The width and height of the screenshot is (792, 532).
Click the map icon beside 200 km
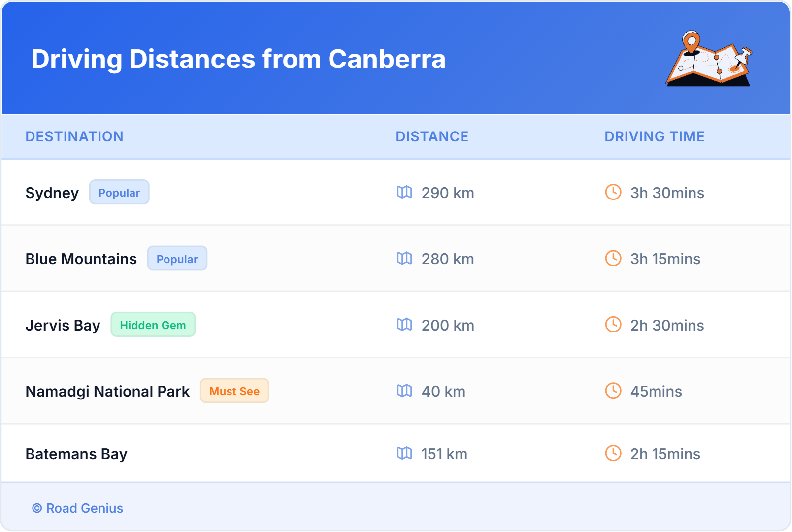pos(404,325)
